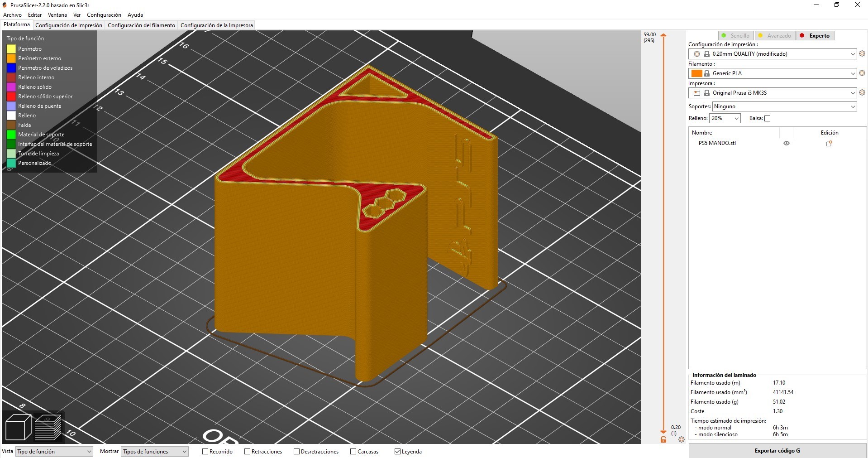Switch to Configuración de la Impresora tab
868x458 pixels.
tap(217, 25)
